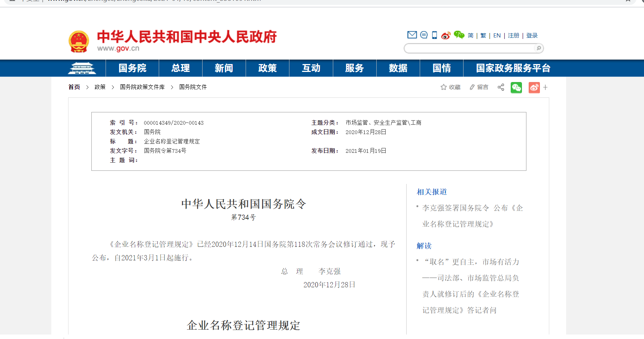Click the 注册 register link

[514, 36]
